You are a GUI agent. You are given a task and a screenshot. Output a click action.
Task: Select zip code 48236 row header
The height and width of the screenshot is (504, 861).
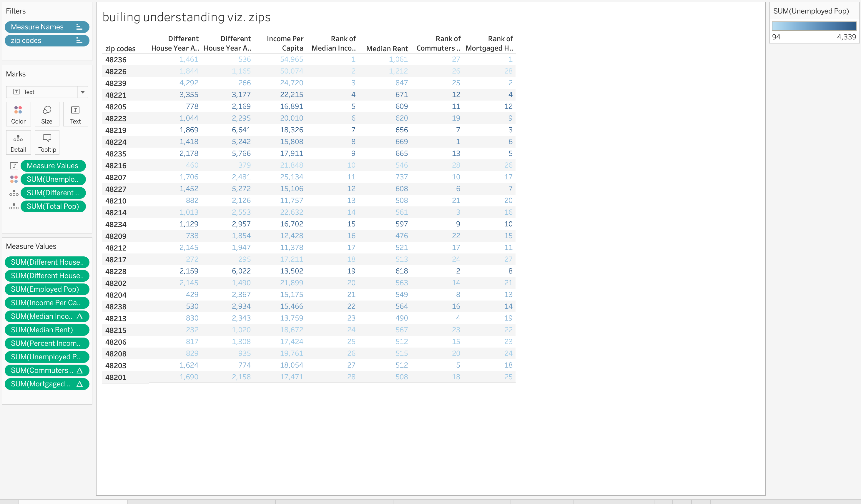pyautogui.click(x=116, y=60)
